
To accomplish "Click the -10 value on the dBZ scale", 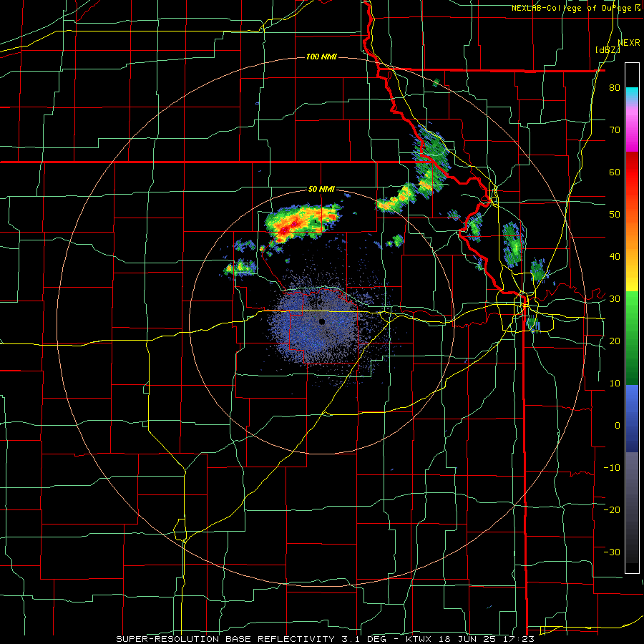I will pos(612,467).
